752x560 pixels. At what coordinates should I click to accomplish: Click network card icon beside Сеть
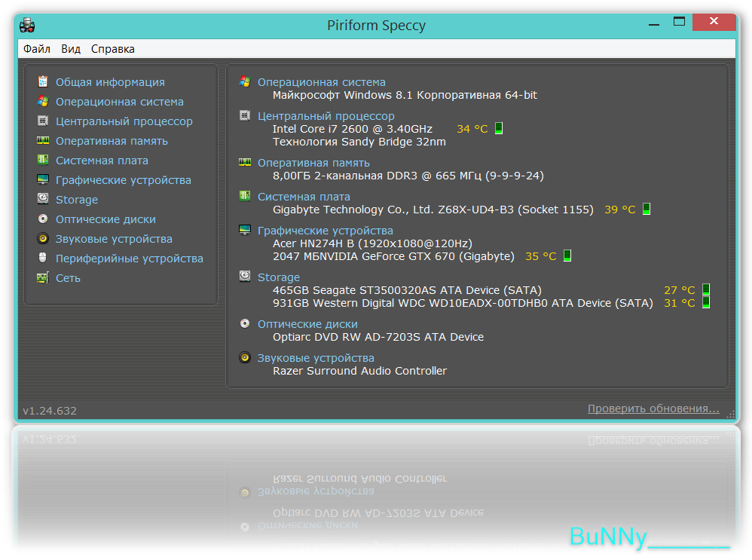(43, 278)
